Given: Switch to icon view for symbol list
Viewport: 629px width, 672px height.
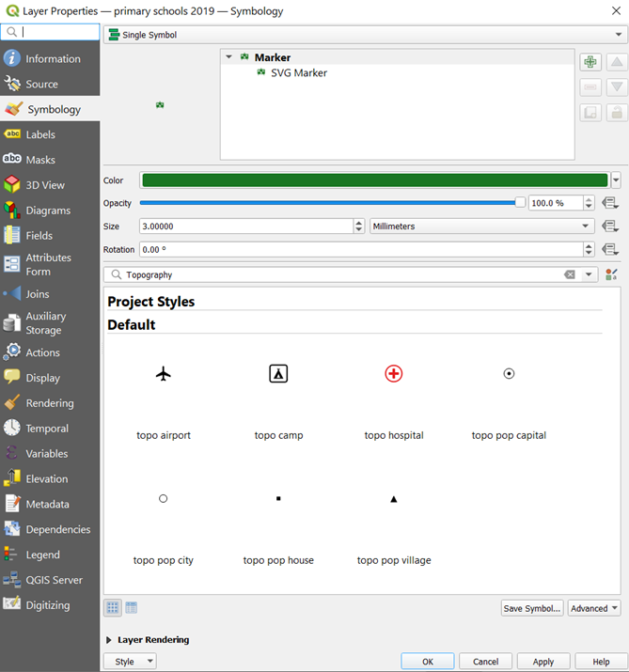Looking at the screenshot, I should [x=113, y=608].
